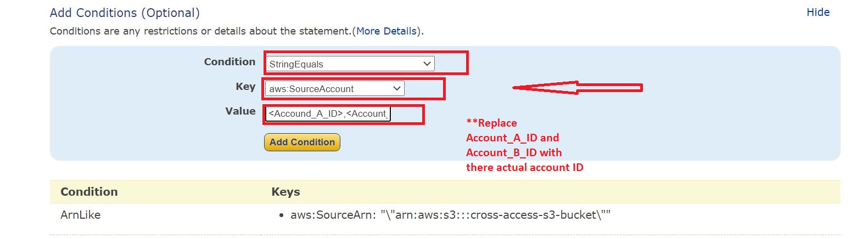Image resolution: width=868 pixels, height=239 pixels.
Task: Click the red arrow annotation
Action: [x=576, y=88]
